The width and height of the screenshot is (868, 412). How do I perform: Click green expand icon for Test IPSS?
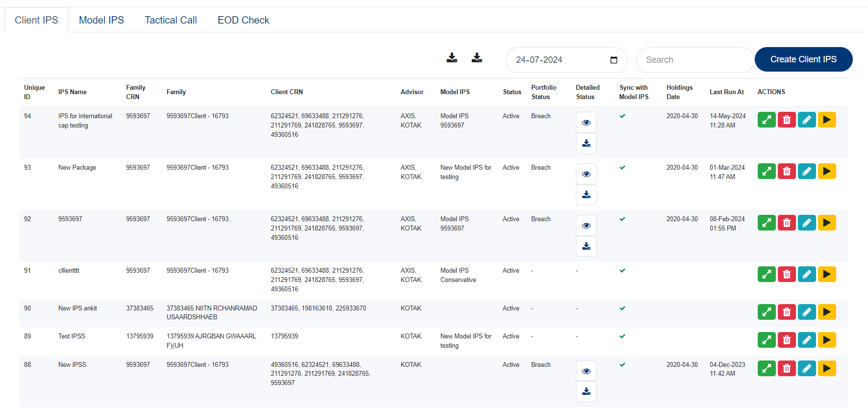767,340
